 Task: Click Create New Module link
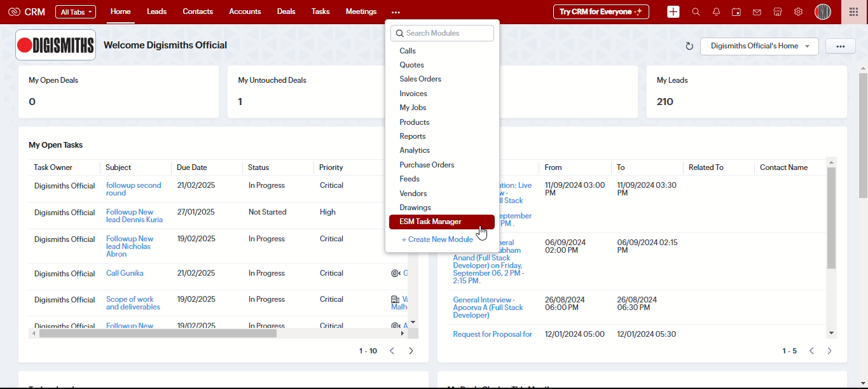pyautogui.click(x=437, y=239)
